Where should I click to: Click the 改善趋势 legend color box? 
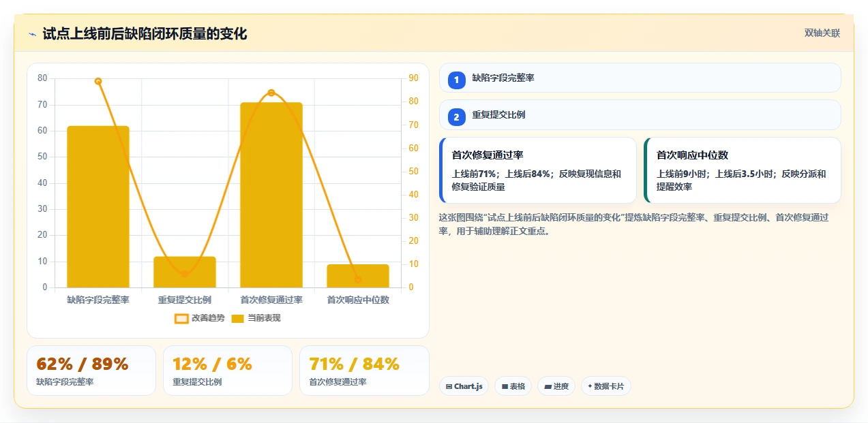pyautogui.click(x=181, y=318)
